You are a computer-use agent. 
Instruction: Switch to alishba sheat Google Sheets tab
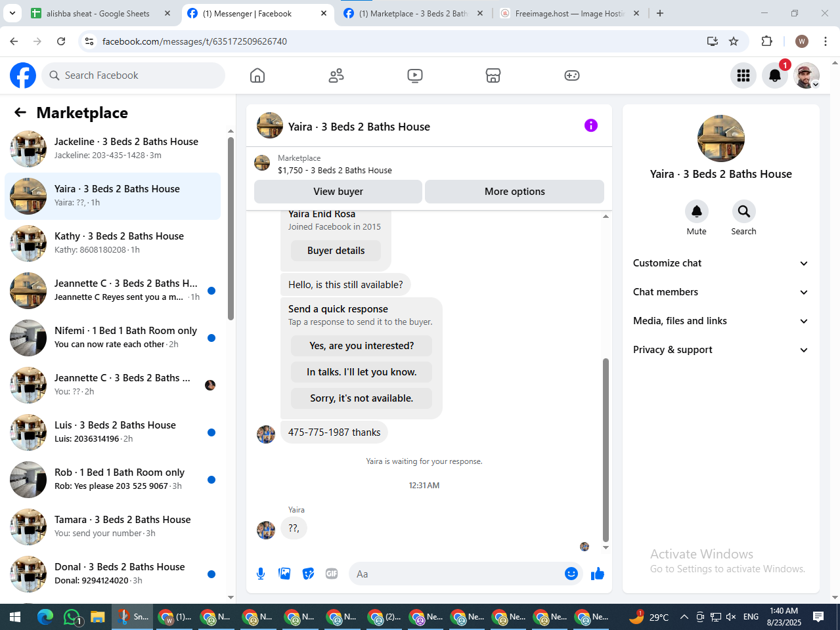[100, 13]
